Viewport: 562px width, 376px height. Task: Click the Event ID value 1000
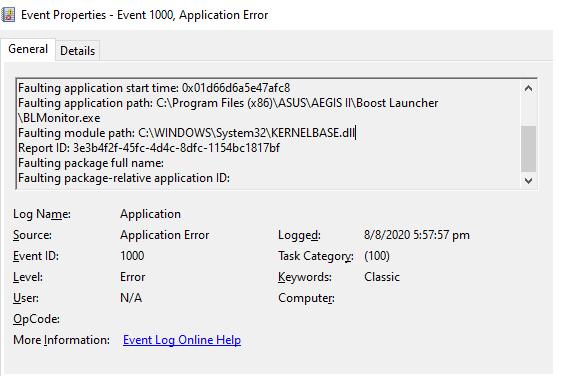(x=132, y=256)
